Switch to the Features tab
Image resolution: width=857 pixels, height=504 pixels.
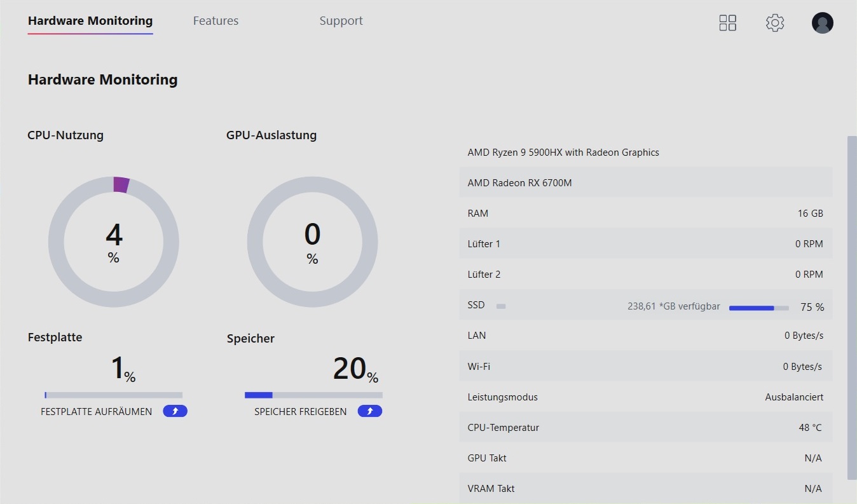[x=216, y=21]
